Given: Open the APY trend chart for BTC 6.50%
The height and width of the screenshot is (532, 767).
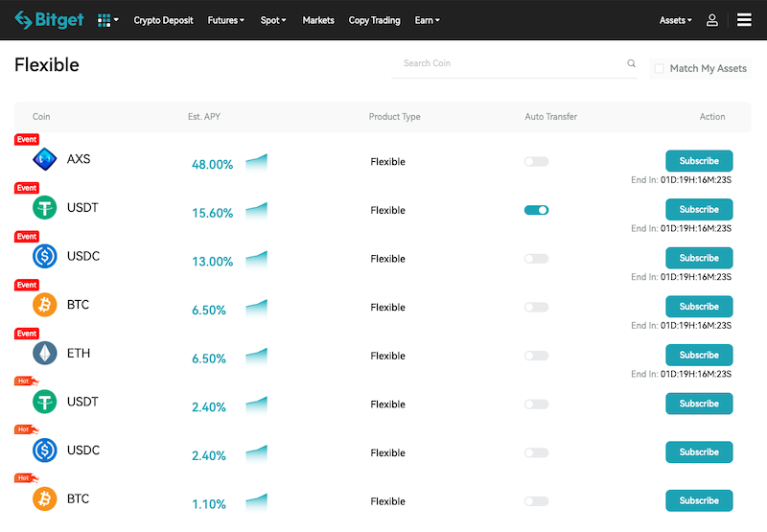Looking at the screenshot, I should pos(256,308).
